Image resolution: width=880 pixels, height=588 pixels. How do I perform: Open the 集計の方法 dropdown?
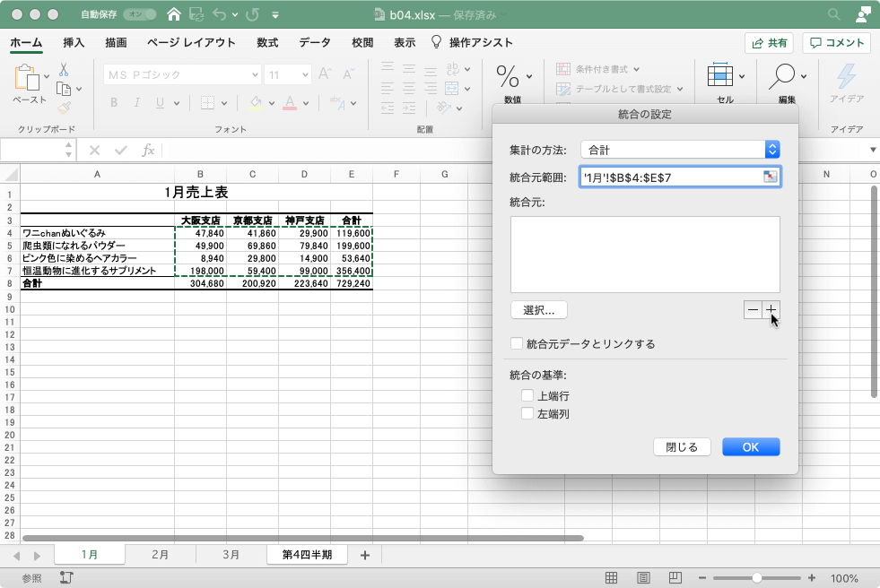point(680,150)
